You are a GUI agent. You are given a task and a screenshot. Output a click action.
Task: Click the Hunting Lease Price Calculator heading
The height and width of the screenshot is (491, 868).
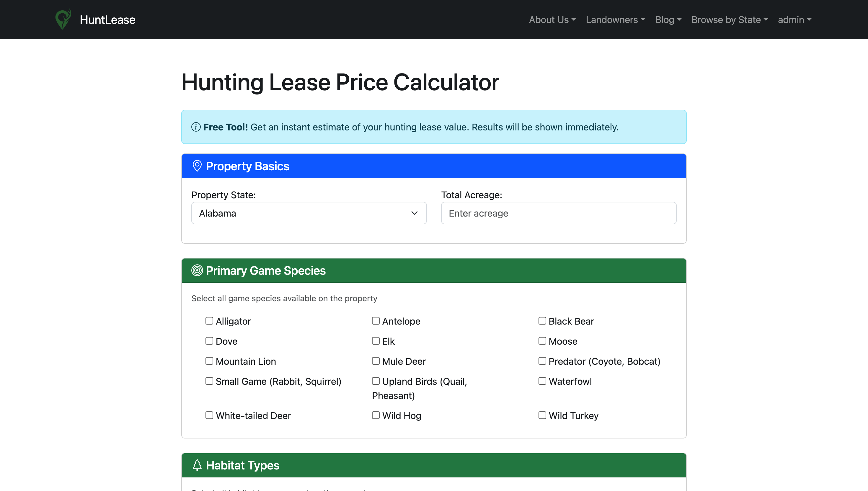click(x=340, y=82)
